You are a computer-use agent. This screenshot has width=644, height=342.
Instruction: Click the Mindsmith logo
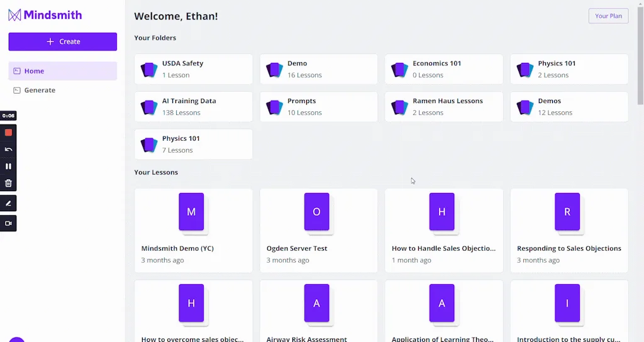pos(45,15)
